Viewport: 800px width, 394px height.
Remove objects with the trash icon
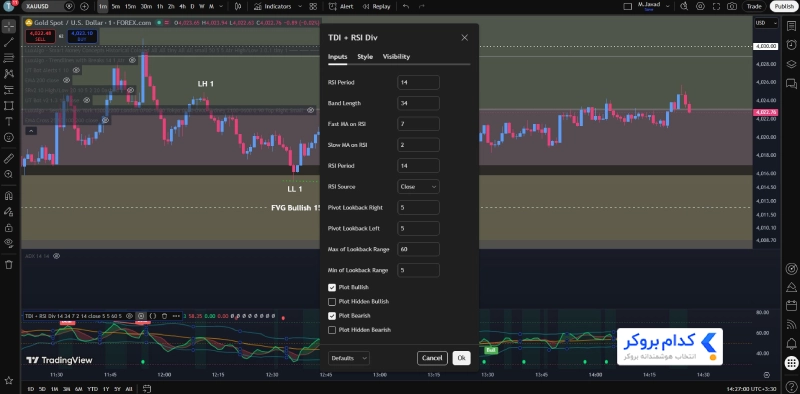pos(9,264)
